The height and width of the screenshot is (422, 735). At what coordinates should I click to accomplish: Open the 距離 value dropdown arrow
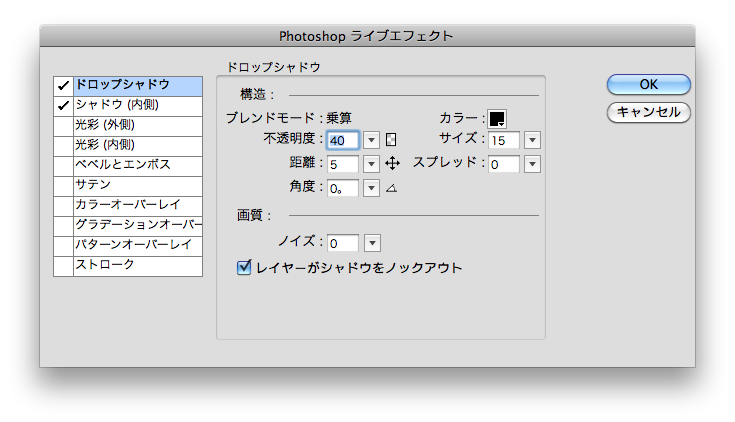pyautogui.click(x=372, y=164)
